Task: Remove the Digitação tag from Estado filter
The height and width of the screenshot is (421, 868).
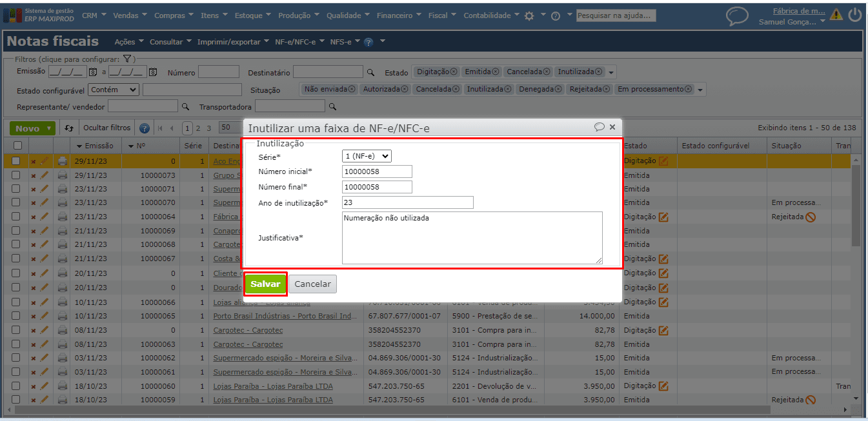Action: [x=454, y=72]
